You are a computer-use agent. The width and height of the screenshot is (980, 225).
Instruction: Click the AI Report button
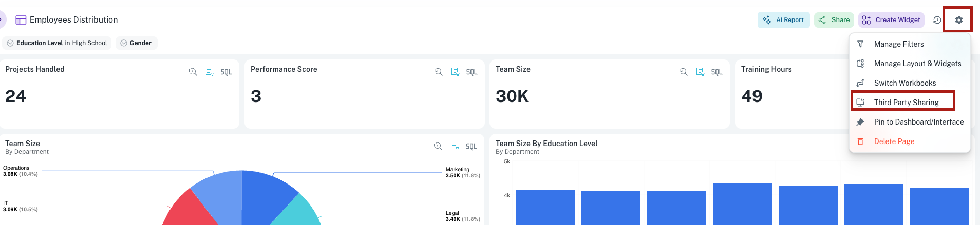[x=783, y=20]
